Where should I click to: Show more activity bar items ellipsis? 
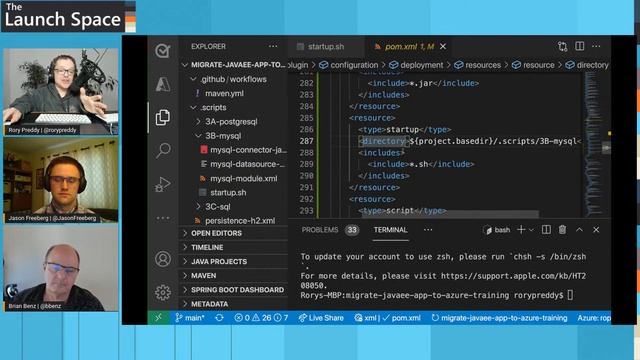click(163, 218)
